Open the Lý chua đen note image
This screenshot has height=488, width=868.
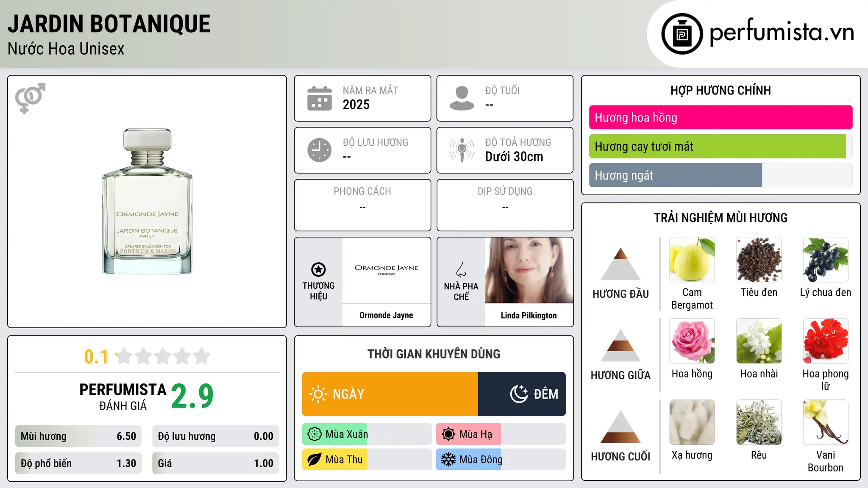click(826, 260)
